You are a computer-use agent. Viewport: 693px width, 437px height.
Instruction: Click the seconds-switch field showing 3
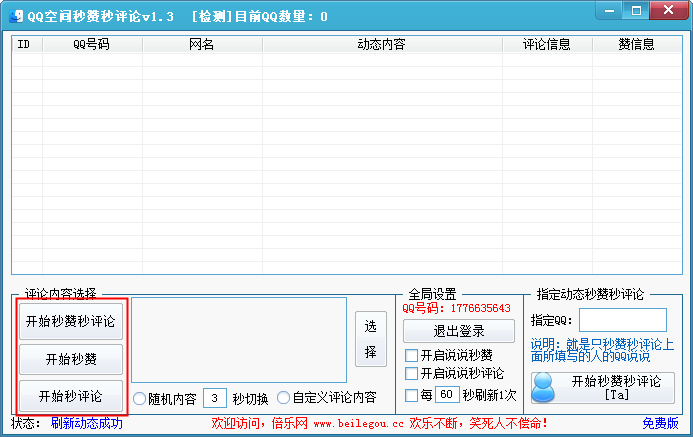coord(215,398)
